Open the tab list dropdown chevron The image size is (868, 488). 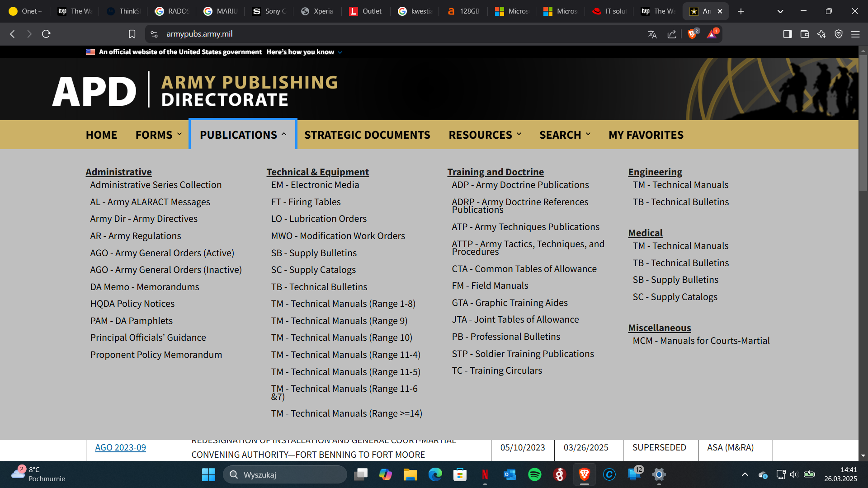780,11
